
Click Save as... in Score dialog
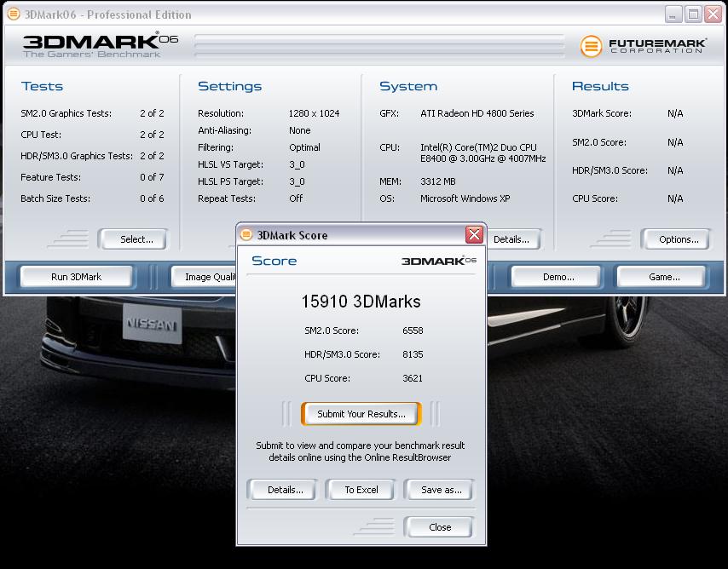[x=439, y=490]
